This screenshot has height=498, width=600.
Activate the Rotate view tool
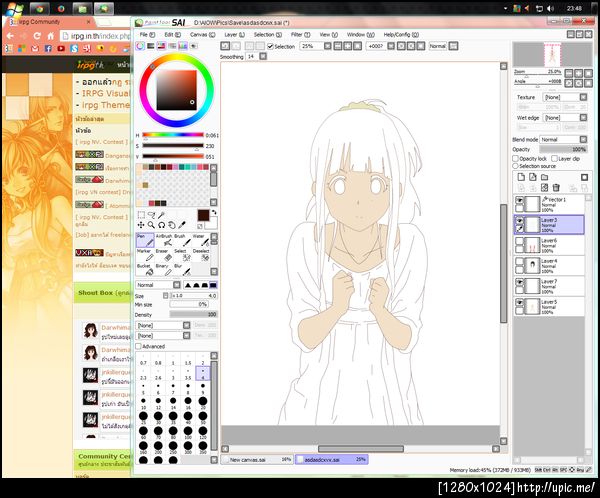pos(161,225)
